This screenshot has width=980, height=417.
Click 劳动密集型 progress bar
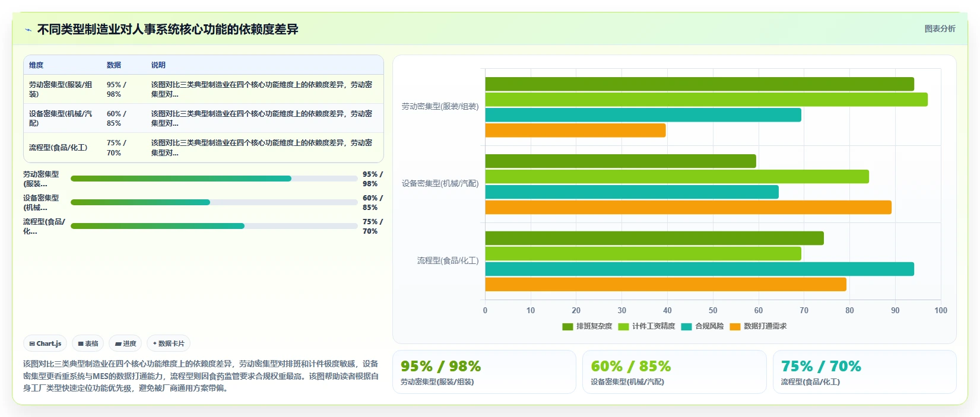[x=214, y=179]
